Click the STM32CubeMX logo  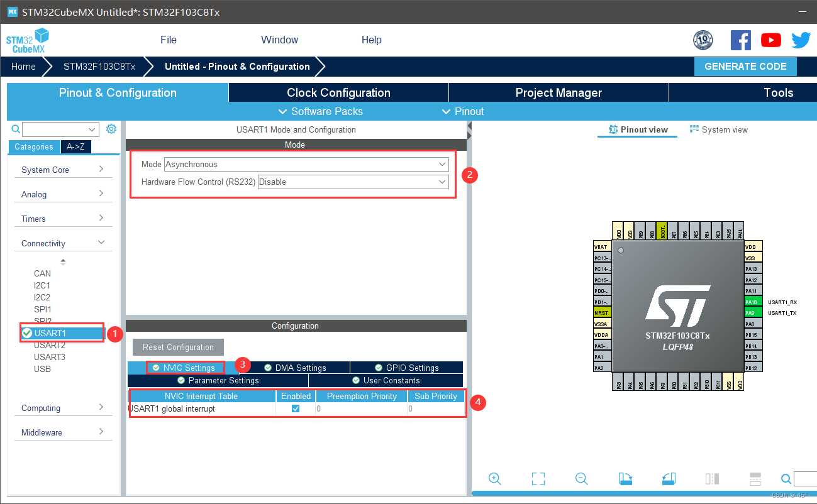pyautogui.click(x=28, y=40)
